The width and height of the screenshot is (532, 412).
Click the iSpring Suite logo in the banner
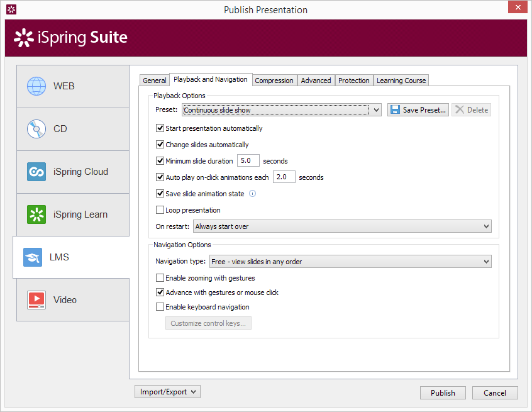(70, 37)
